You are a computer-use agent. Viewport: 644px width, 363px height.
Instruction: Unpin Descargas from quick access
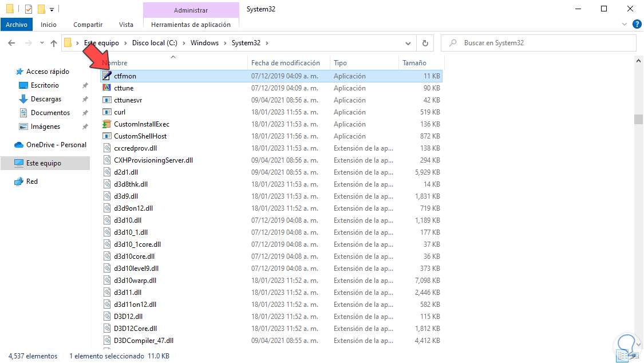point(85,99)
